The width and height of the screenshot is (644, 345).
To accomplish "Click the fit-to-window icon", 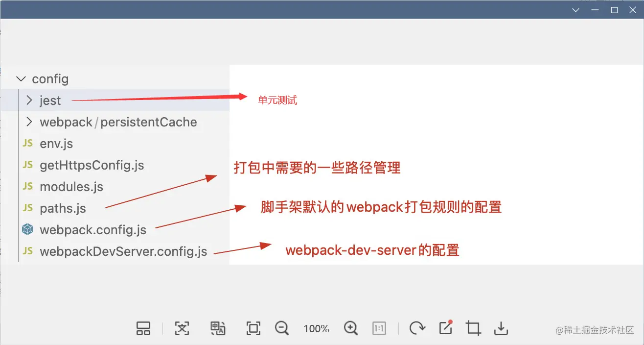I will pos(253,328).
